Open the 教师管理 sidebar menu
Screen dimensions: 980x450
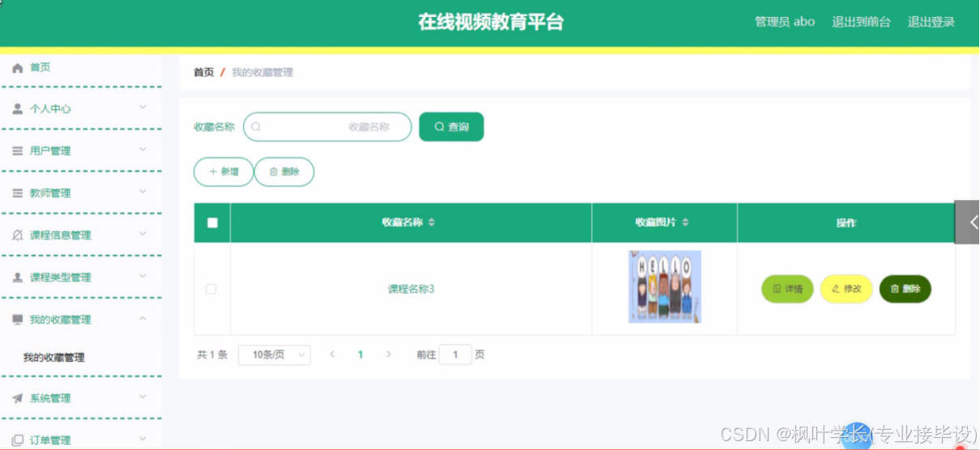coord(81,193)
